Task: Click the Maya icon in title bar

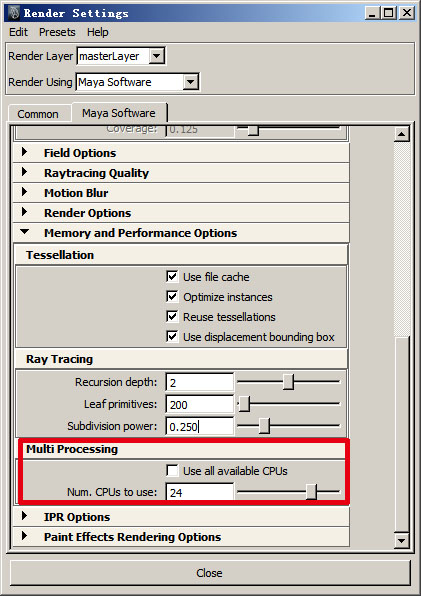Action: (15, 13)
